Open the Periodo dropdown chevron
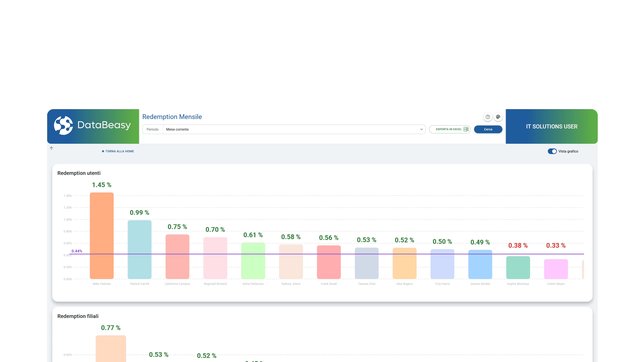This screenshot has height=362, width=644. [422, 129]
